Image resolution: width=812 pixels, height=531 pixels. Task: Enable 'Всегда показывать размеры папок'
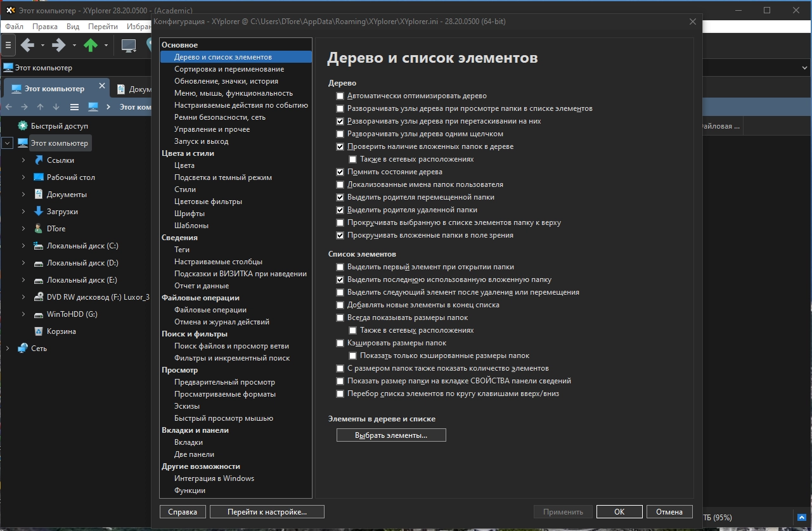[340, 317]
